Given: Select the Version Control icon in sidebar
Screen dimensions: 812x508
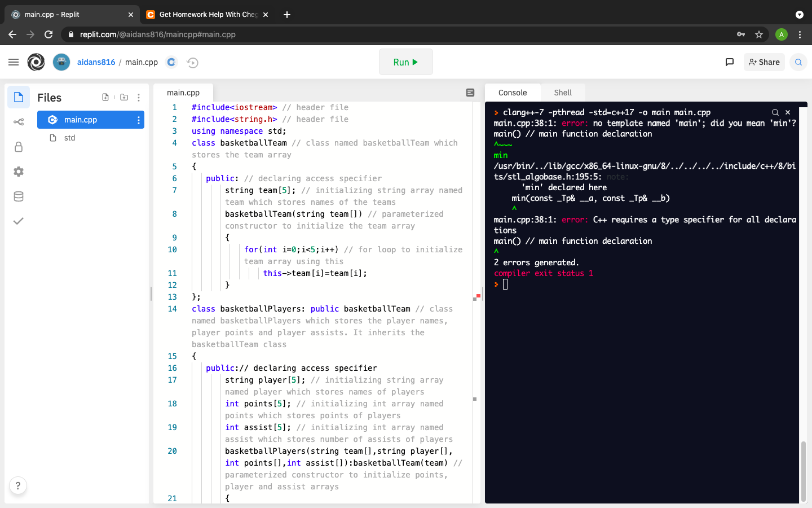Looking at the screenshot, I should 18,121.
